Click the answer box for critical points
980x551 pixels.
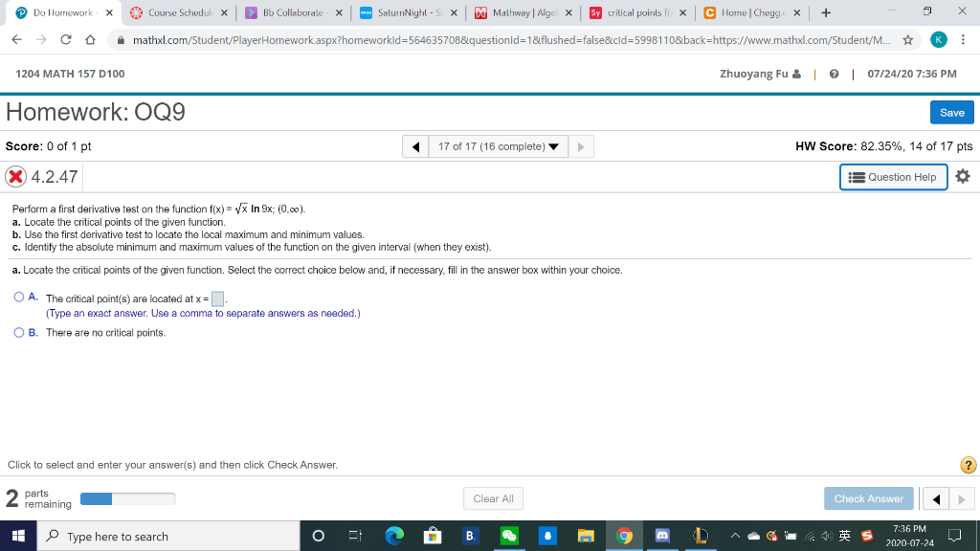click(216, 298)
